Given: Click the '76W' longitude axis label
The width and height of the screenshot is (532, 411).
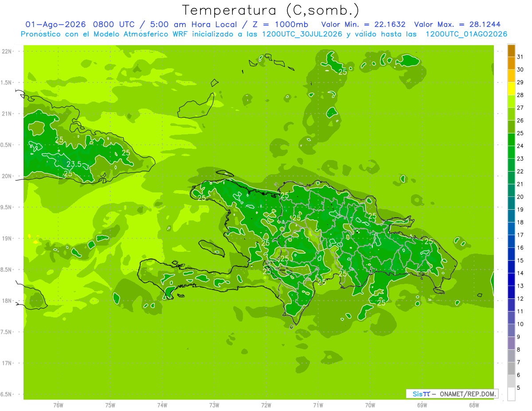Looking at the screenshot, I should tap(58, 405).
